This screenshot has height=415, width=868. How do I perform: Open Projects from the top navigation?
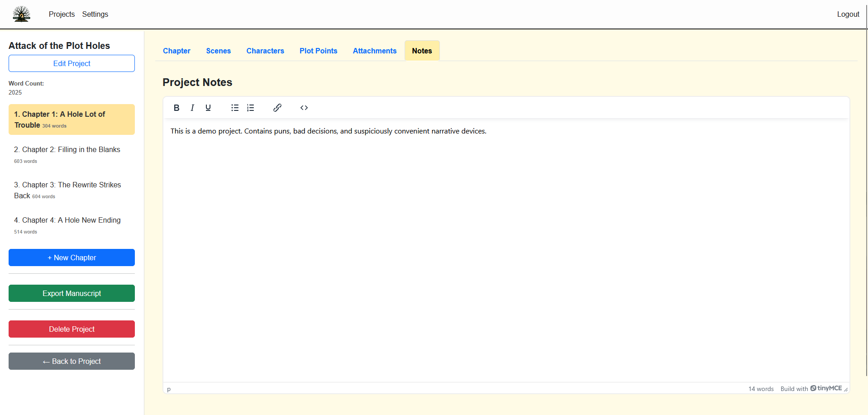(x=62, y=14)
